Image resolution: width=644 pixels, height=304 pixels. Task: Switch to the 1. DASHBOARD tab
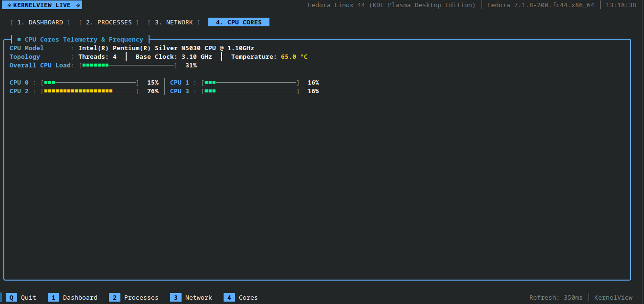[x=40, y=22]
